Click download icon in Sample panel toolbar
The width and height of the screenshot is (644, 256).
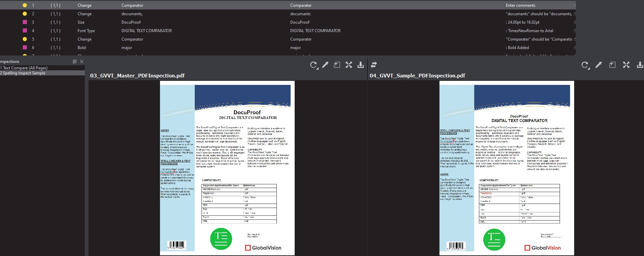pos(640,65)
